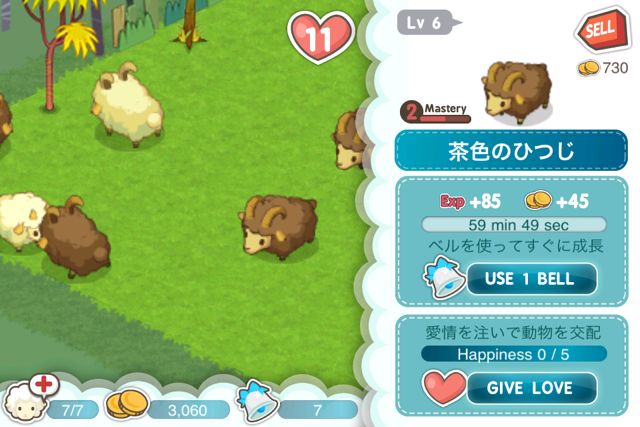The height and width of the screenshot is (427, 640).
Task: Tap the blue-ribbon bell icon at bottom
Action: click(x=258, y=401)
